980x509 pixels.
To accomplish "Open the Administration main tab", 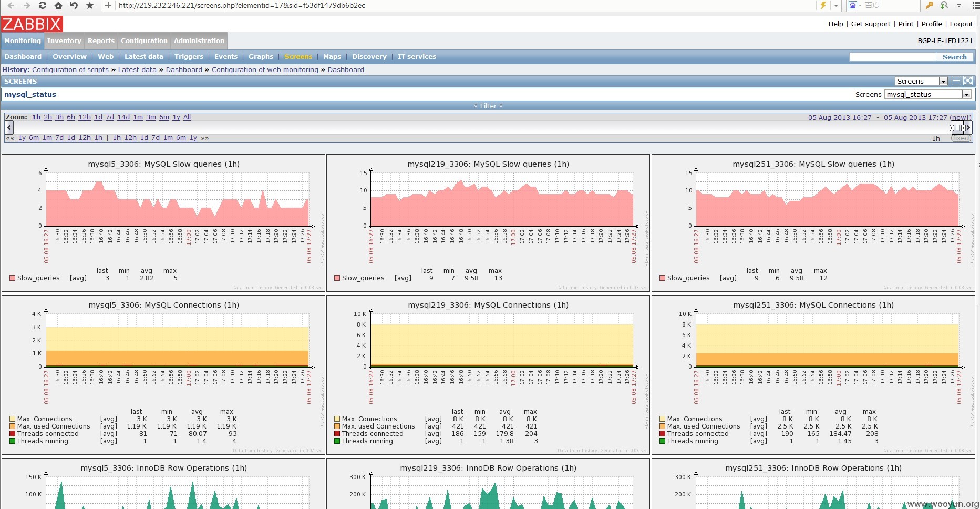I will click(199, 40).
